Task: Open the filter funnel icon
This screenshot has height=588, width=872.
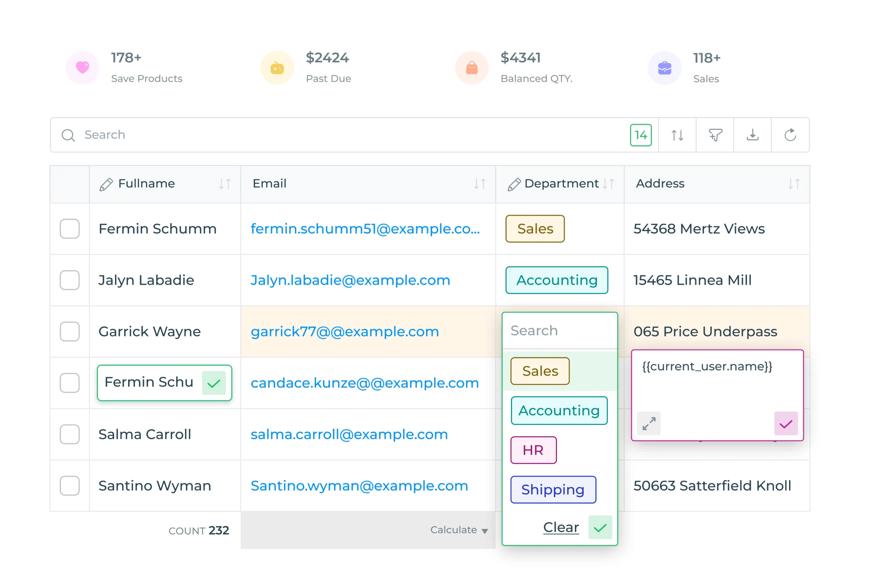Action: click(715, 135)
